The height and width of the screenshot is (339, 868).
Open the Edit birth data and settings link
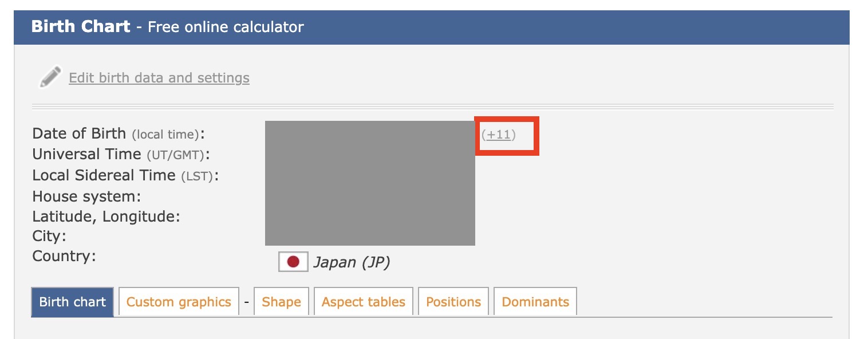(x=159, y=78)
